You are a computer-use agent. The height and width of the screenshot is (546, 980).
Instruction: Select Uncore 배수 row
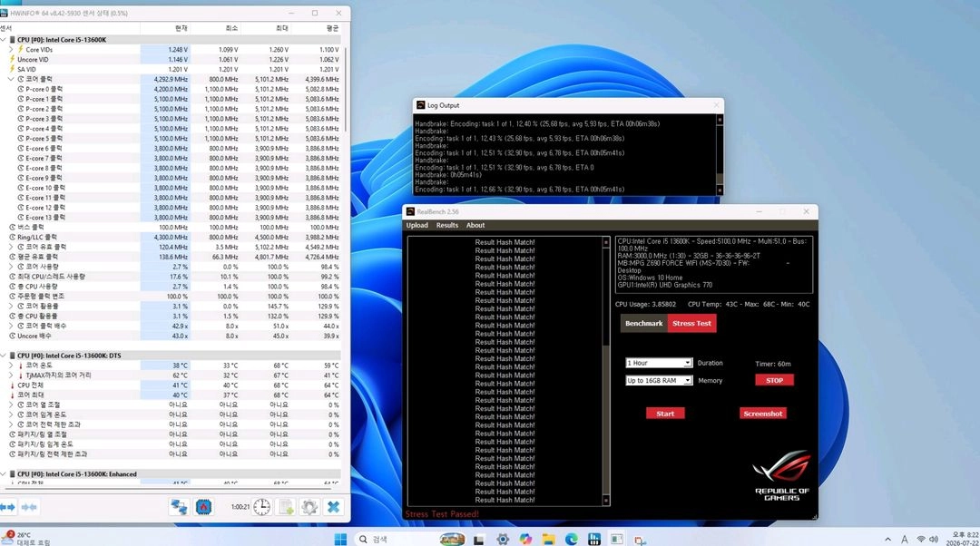tap(171, 336)
